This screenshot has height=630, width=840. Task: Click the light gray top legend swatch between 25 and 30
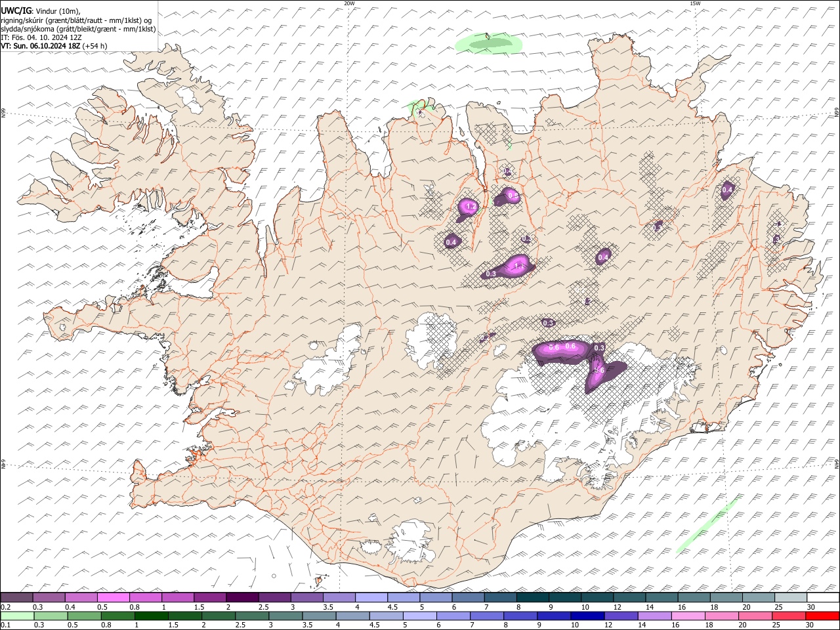pos(790,597)
